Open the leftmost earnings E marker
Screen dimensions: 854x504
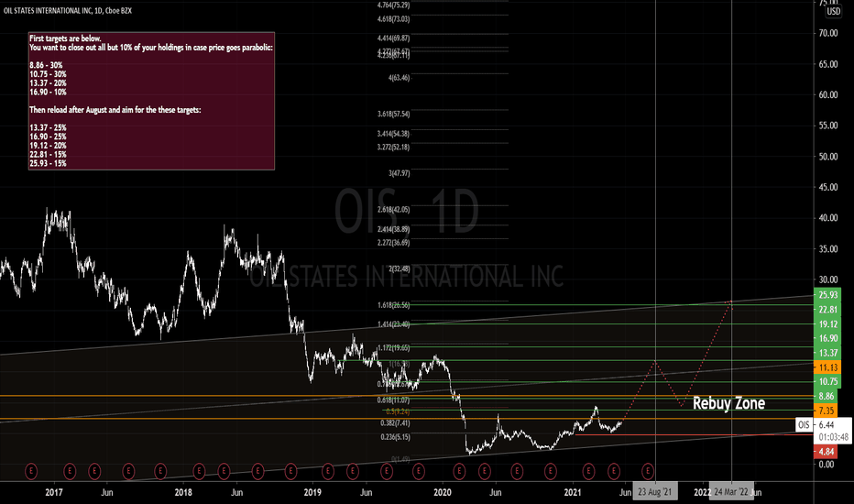(x=31, y=471)
